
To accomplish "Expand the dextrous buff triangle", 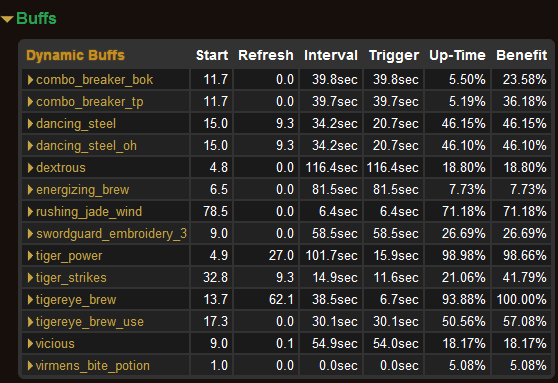I will point(31,168).
